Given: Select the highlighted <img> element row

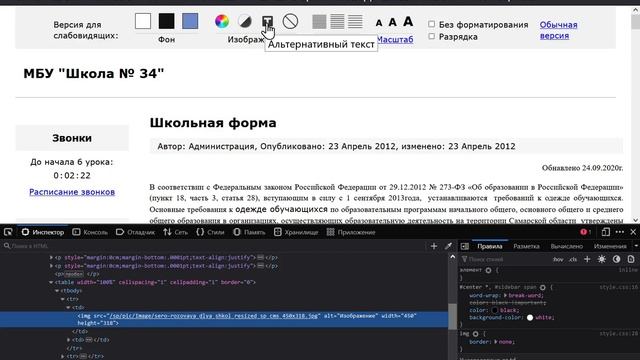Looking at the screenshot, I should click(224, 319).
